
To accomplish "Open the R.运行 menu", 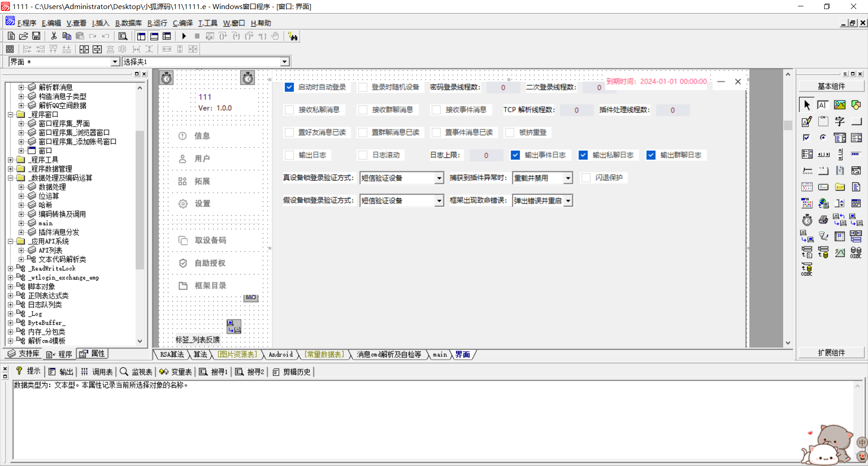I will [x=157, y=23].
